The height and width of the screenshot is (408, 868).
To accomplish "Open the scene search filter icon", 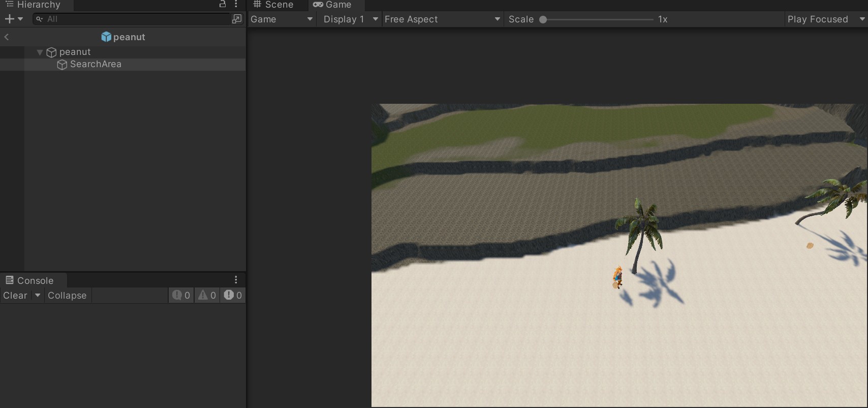I will [237, 19].
